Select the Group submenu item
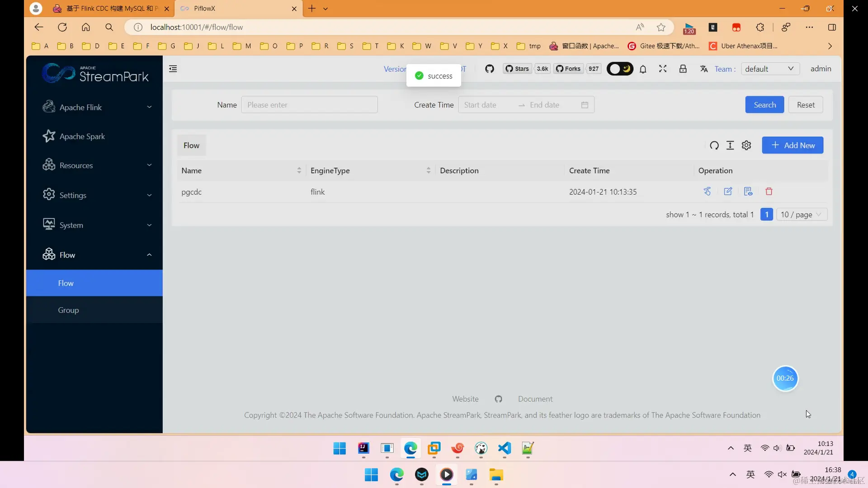 coord(68,310)
